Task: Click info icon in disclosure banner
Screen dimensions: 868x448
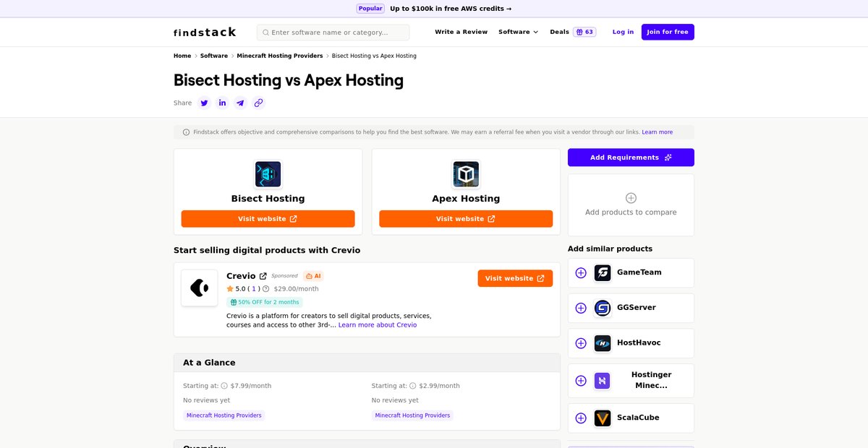Action: 187,132
